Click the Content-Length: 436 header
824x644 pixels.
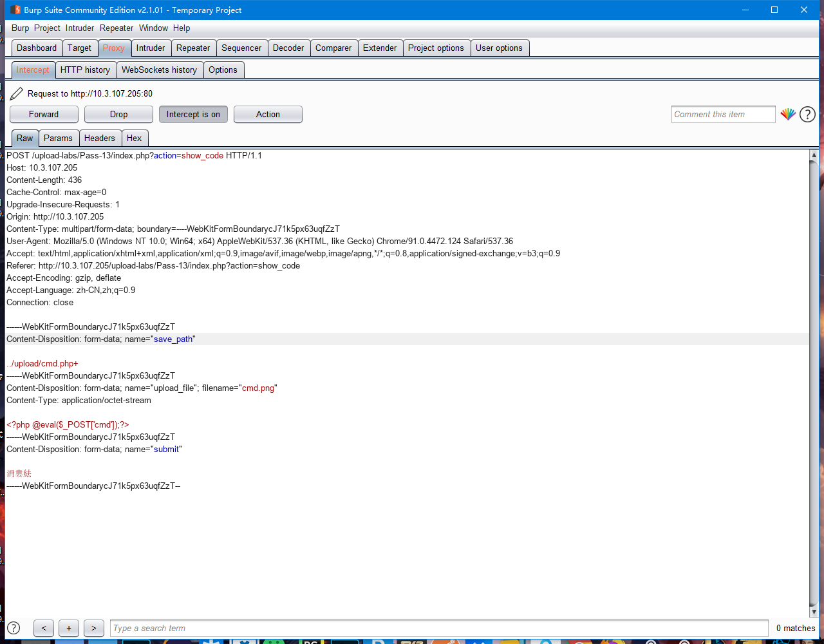(x=44, y=180)
